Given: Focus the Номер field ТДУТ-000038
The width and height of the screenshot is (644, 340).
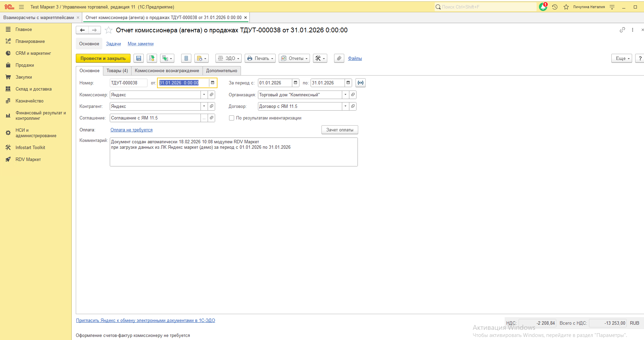Looking at the screenshot, I should (128, 83).
